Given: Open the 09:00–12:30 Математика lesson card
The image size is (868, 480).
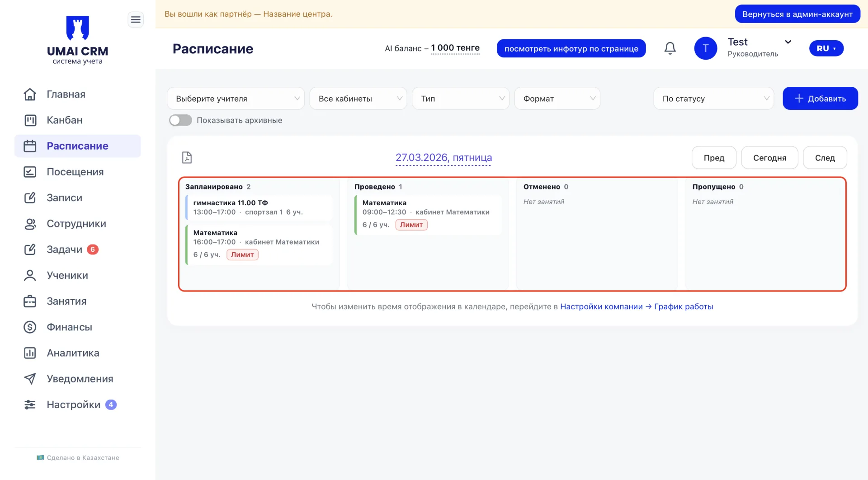Looking at the screenshot, I should (428, 214).
